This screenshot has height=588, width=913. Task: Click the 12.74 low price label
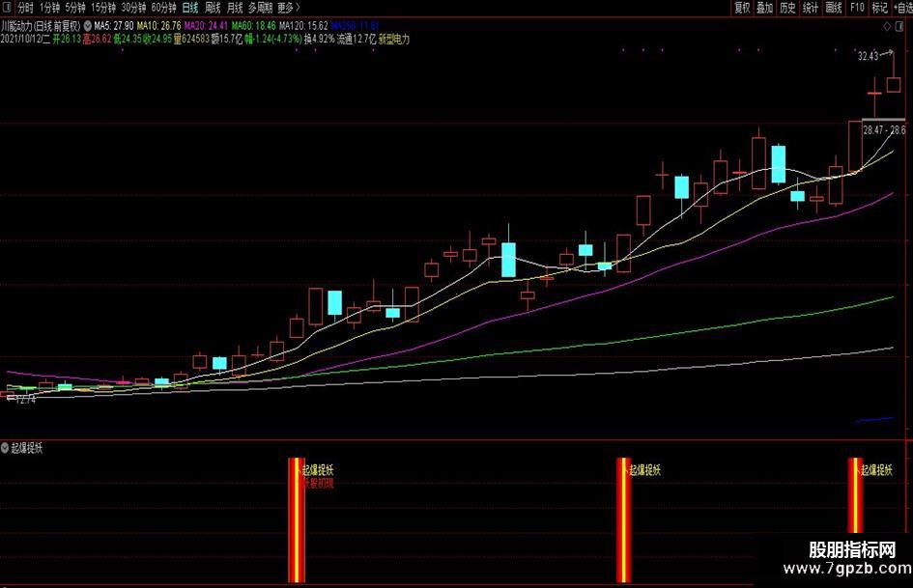coord(25,400)
